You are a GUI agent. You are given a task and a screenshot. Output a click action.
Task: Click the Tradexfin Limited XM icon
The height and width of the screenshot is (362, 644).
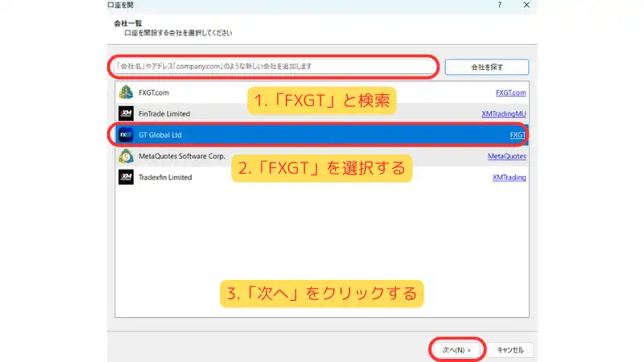(x=126, y=177)
